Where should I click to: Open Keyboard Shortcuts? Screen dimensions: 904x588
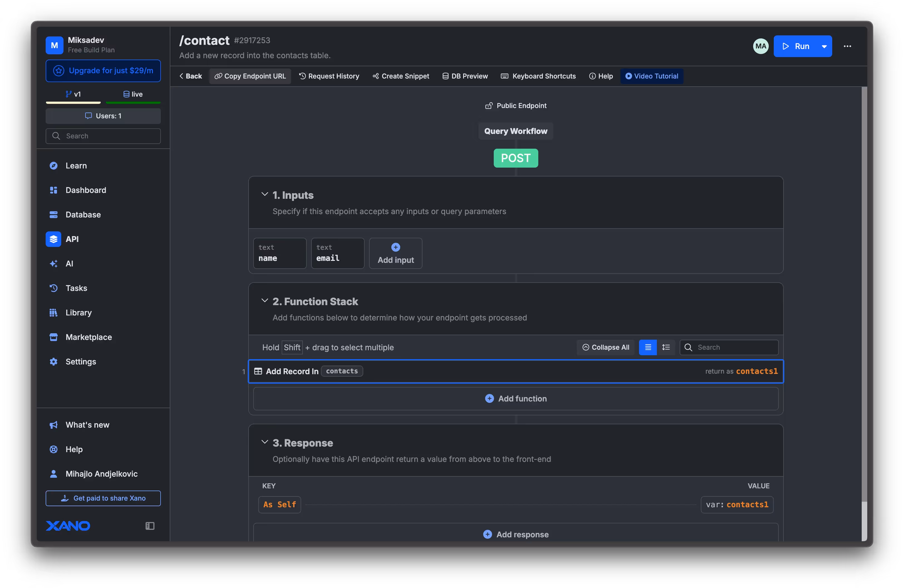tap(538, 76)
